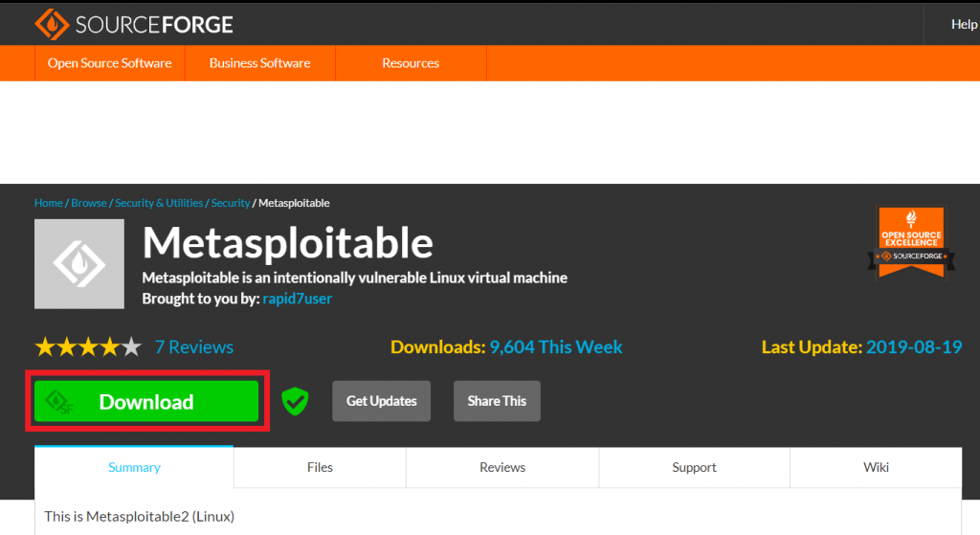Open the rapid7user profile link

pyautogui.click(x=298, y=299)
